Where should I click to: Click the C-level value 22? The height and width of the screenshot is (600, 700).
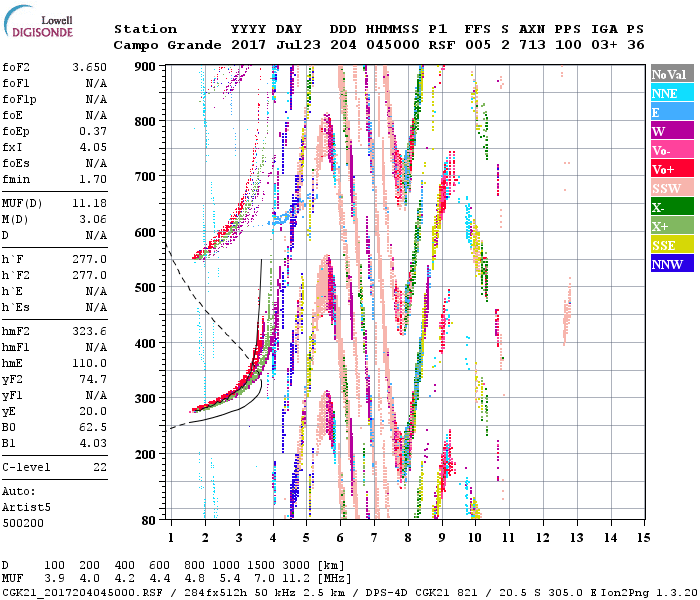click(100, 467)
